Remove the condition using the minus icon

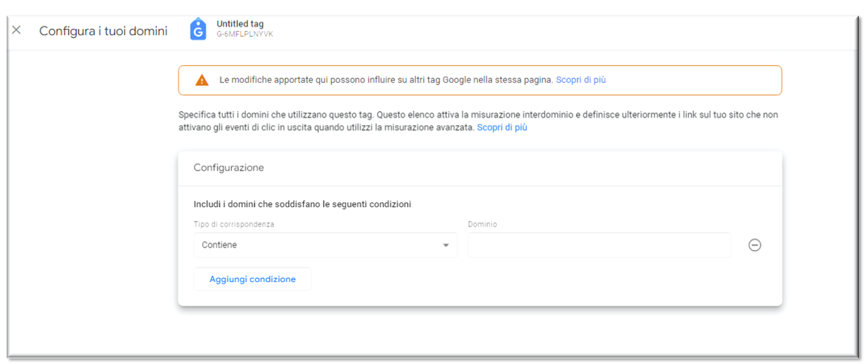click(755, 245)
